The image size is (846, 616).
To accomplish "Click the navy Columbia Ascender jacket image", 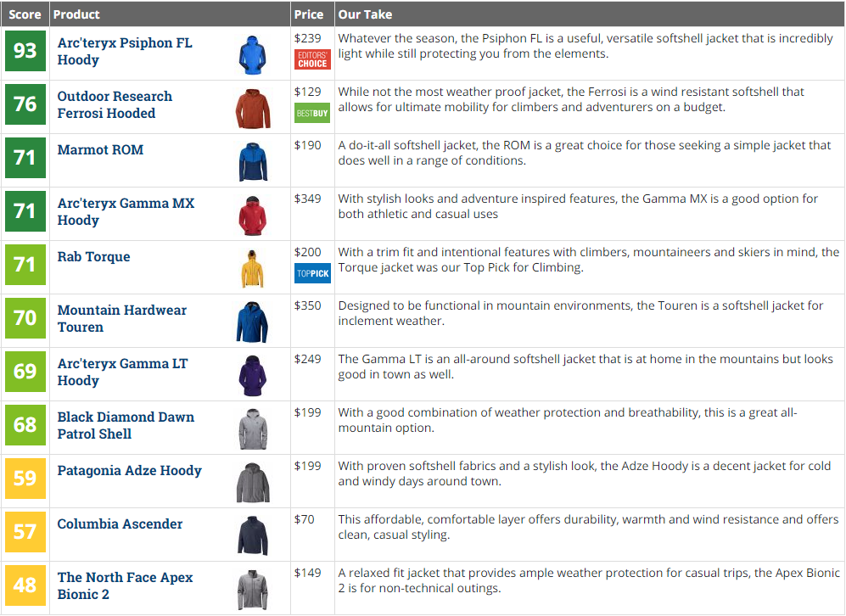I will tap(253, 535).
